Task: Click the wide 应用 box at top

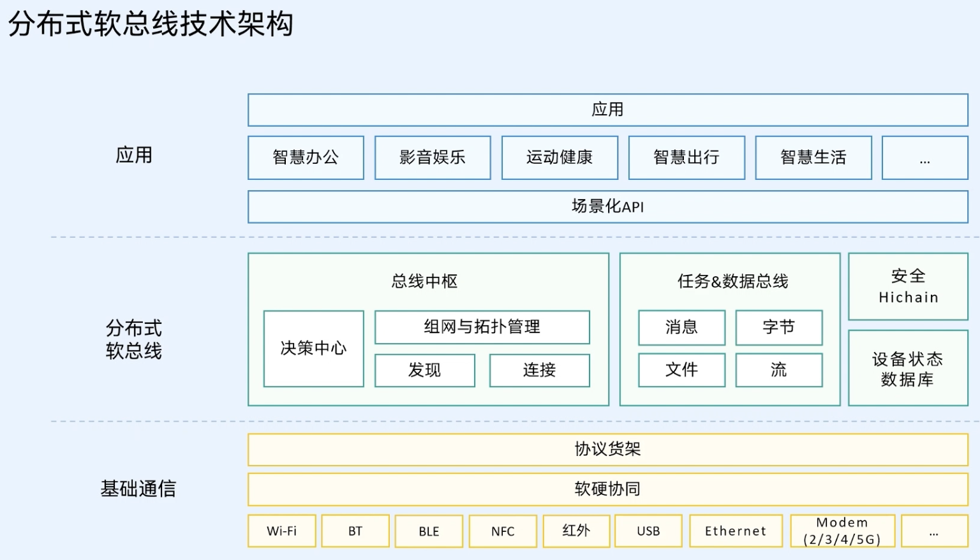Action: 608,110
